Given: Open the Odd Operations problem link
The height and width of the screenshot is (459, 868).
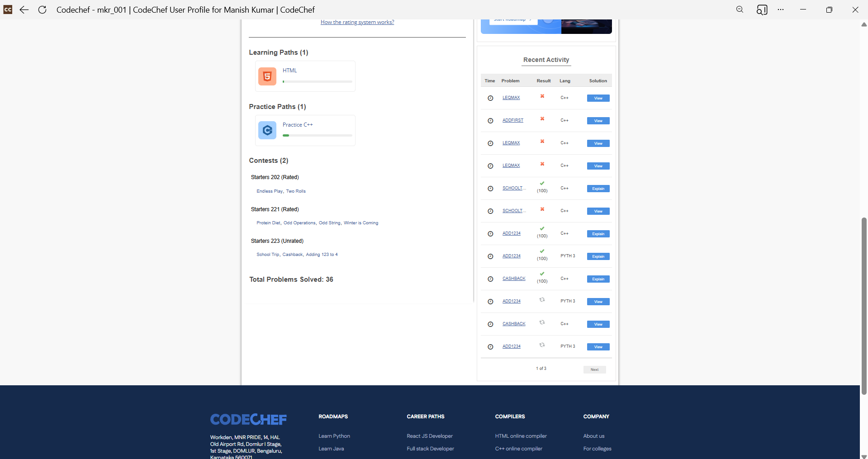Looking at the screenshot, I should click(x=299, y=223).
